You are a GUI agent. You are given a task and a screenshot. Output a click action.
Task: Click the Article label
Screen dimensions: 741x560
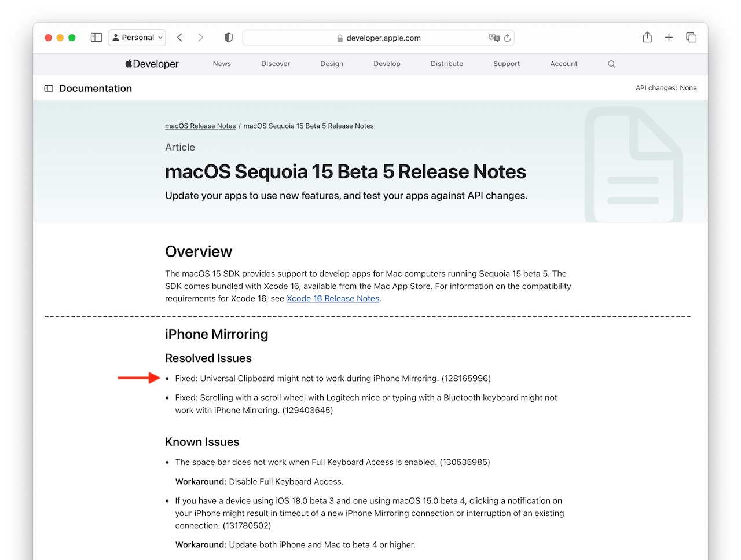[180, 147]
